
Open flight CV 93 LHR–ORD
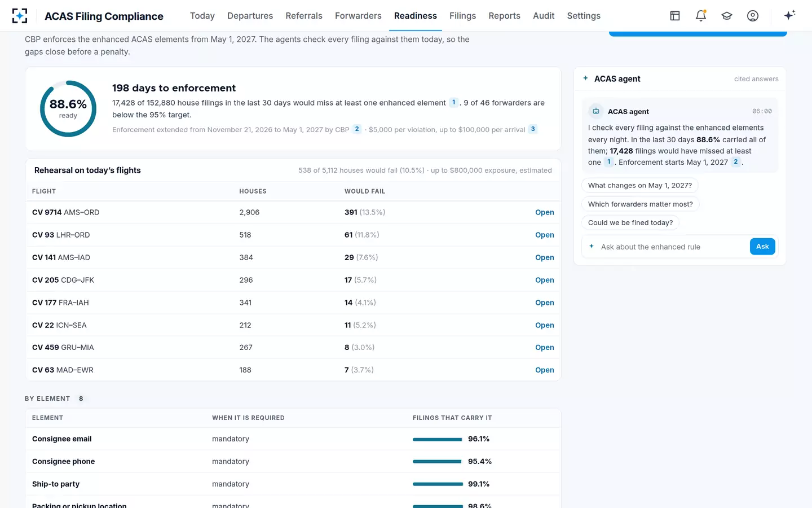tap(544, 235)
